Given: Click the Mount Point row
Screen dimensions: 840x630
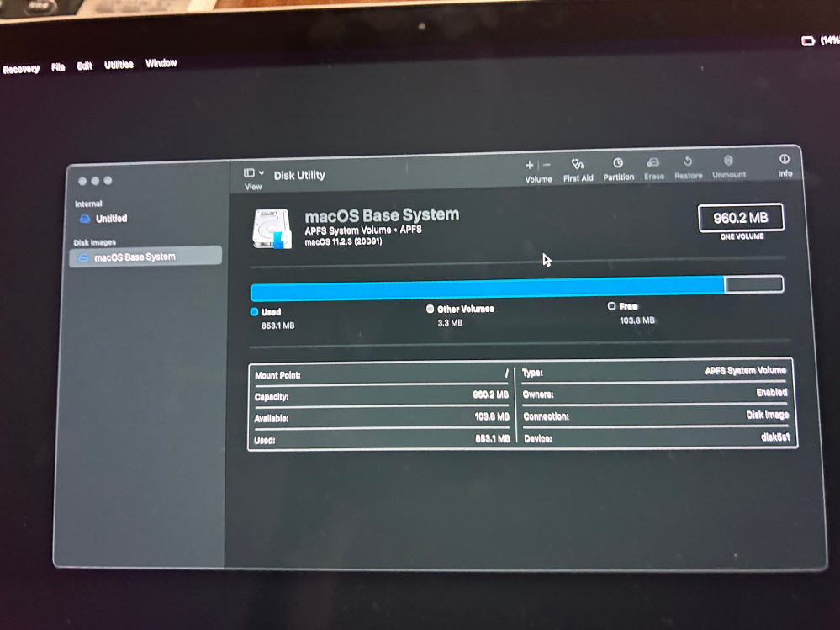Looking at the screenshot, I should 382,374.
